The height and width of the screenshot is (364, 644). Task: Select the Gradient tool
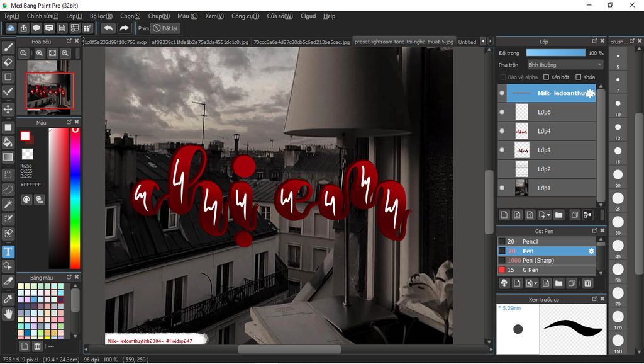click(8, 157)
